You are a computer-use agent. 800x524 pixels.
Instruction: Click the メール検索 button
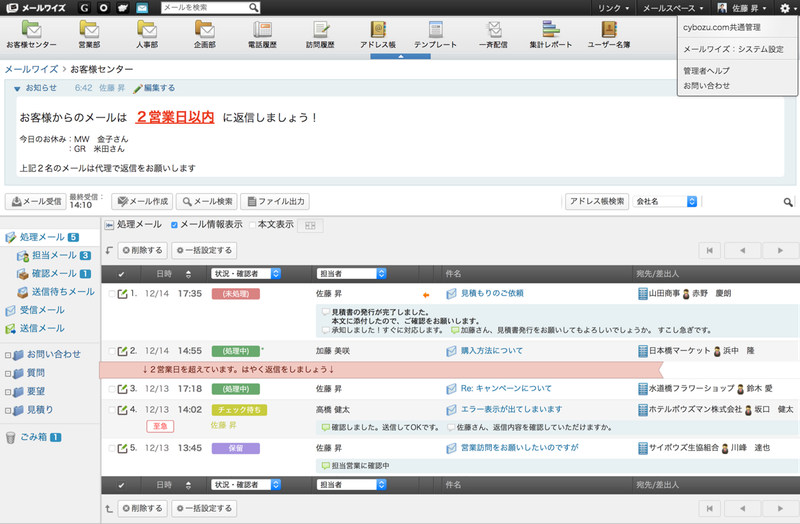(207, 202)
